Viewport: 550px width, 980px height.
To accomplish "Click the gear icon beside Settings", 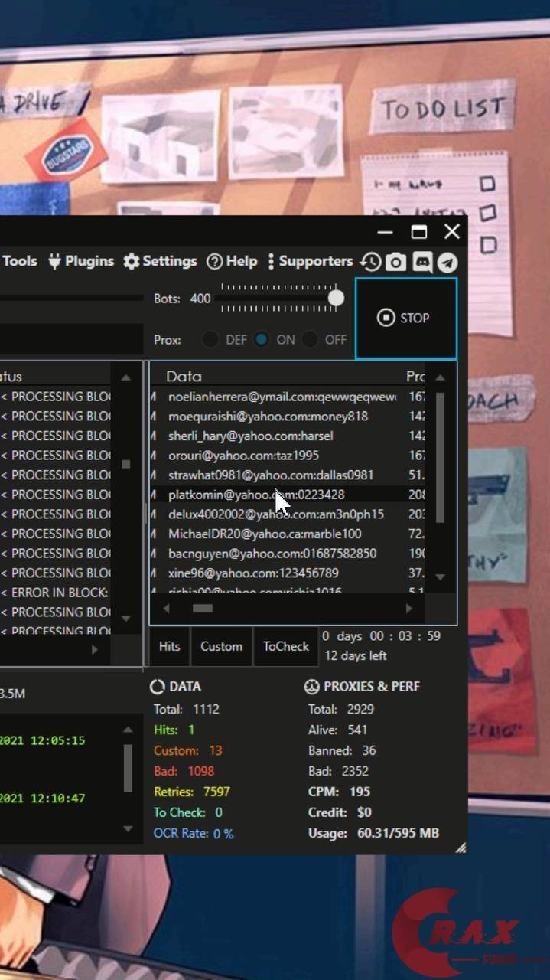I will (x=132, y=261).
